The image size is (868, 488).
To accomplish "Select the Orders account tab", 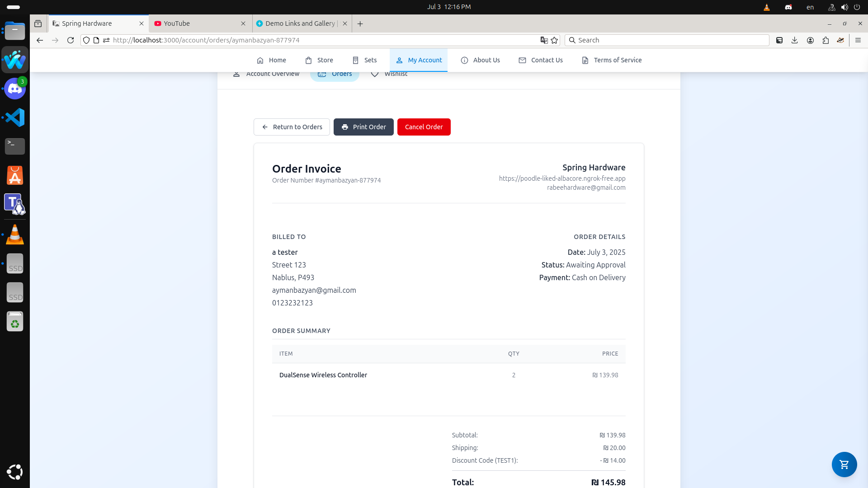I will [335, 75].
